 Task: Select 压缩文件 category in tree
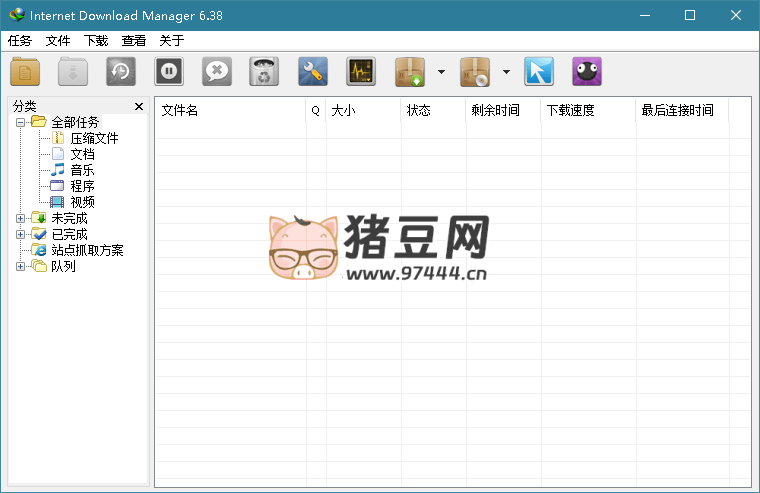pos(94,138)
